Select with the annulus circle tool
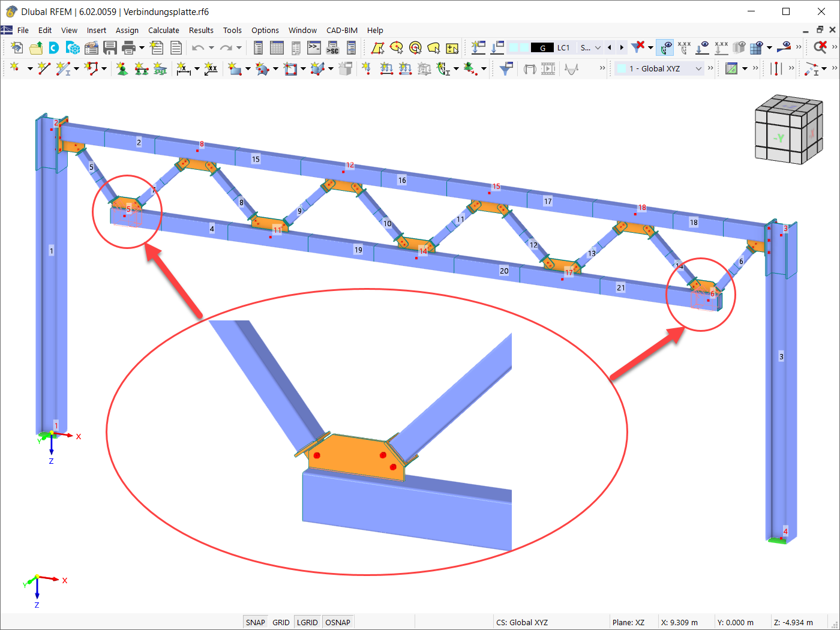This screenshot has width=840, height=630. pos(415,47)
